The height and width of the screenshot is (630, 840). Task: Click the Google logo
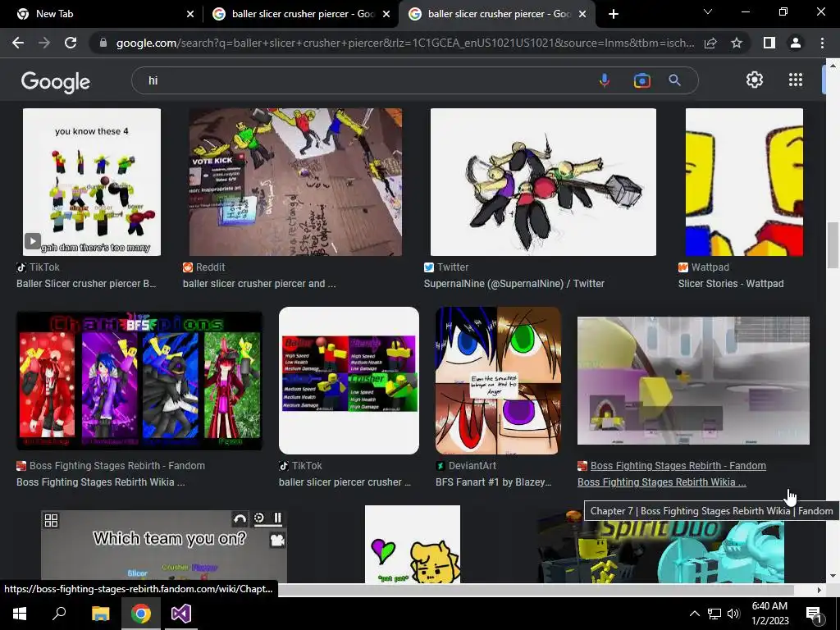pyautogui.click(x=56, y=81)
